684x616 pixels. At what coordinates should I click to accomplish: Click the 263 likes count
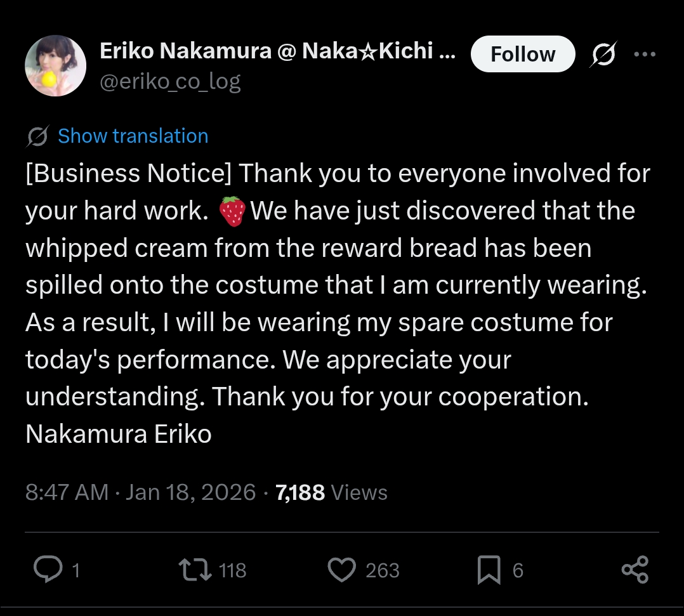[383, 570]
